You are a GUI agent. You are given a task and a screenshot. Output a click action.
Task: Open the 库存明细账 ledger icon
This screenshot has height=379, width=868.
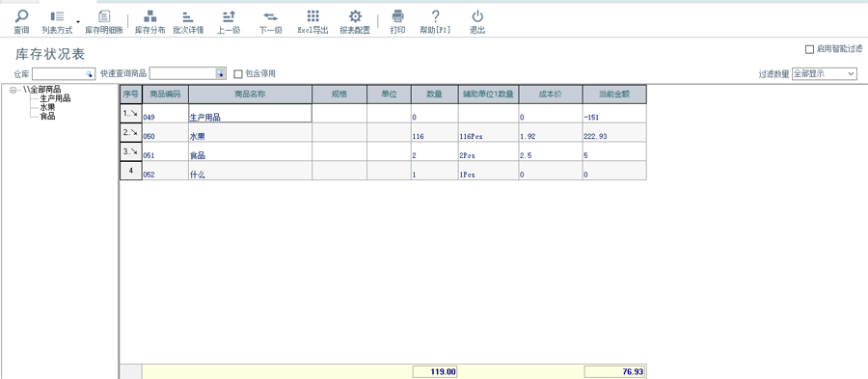tap(103, 16)
